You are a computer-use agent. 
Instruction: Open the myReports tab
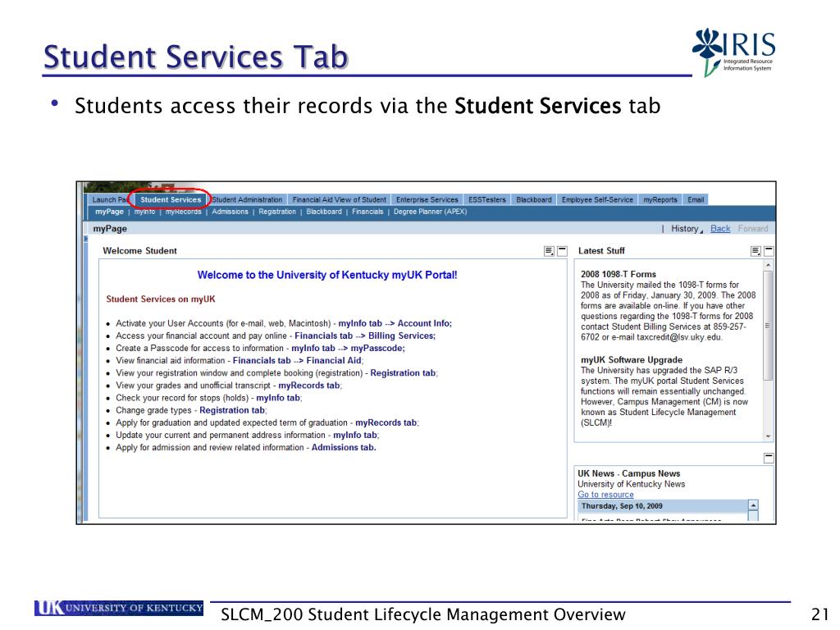(x=660, y=199)
